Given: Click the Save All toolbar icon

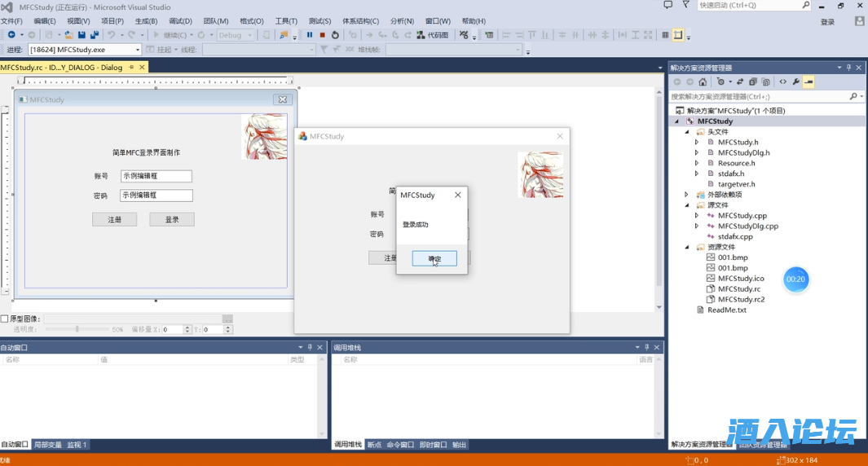Looking at the screenshot, I should [x=95, y=35].
